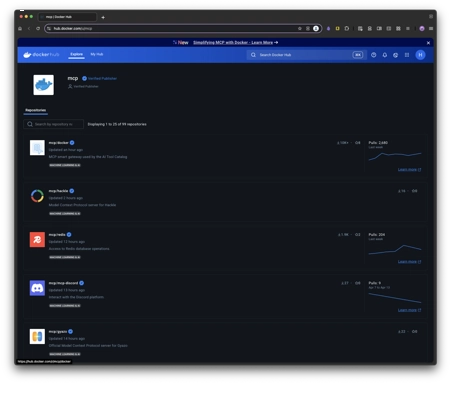Open the apps grid menu
468x394 pixels.
[x=407, y=55]
